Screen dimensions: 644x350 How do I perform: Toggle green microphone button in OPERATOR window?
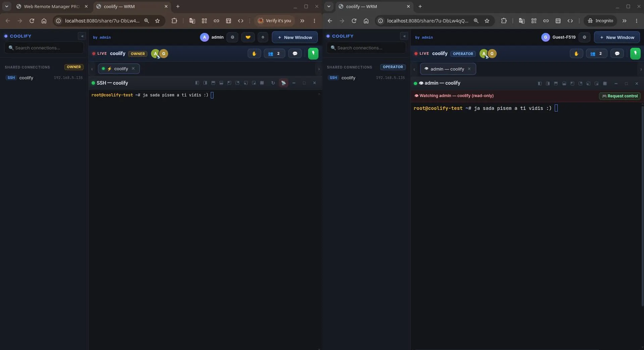click(x=635, y=53)
